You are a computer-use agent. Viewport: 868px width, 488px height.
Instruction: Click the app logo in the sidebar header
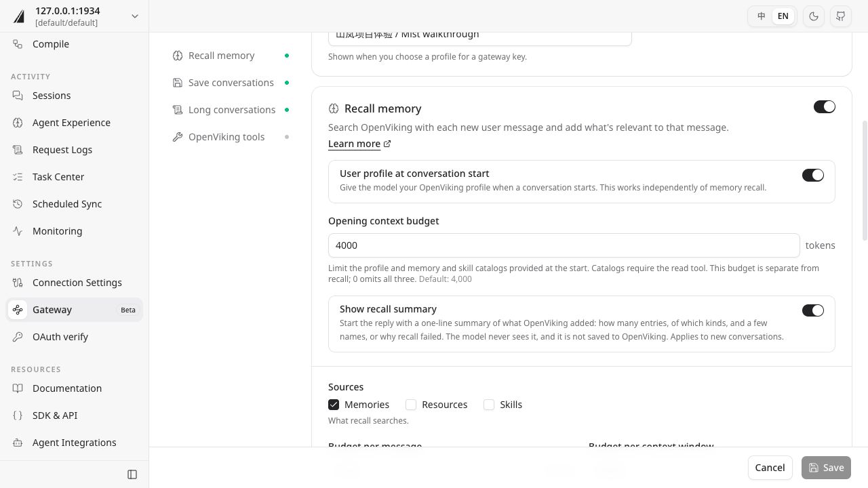19,16
